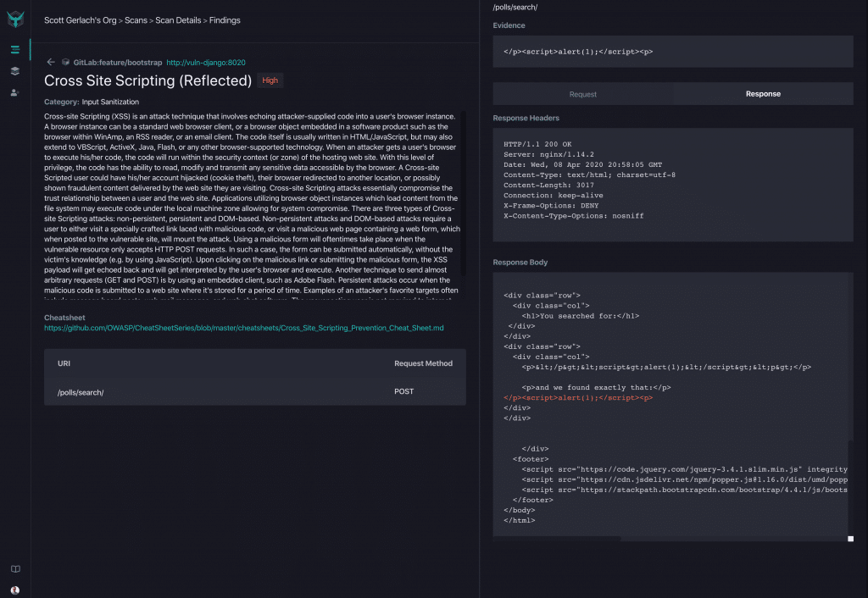Click the Response Headers heading
This screenshot has width=868, height=598.
(526, 118)
